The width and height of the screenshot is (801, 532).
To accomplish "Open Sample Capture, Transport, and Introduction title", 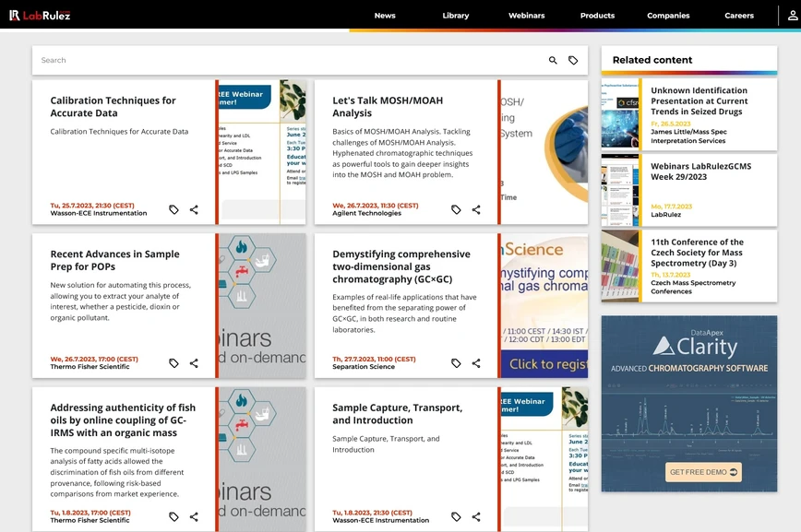I will [398, 414].
